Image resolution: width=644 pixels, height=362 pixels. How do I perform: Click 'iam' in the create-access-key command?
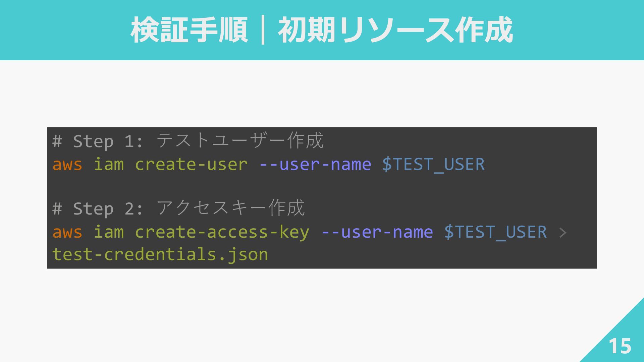click(x=109, y=232)
